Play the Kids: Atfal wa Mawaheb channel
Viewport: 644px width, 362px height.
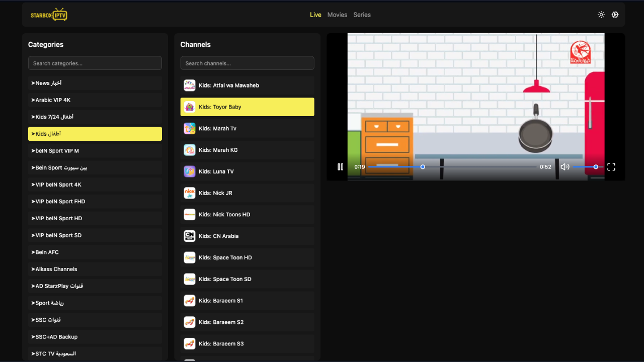(248, 85)
